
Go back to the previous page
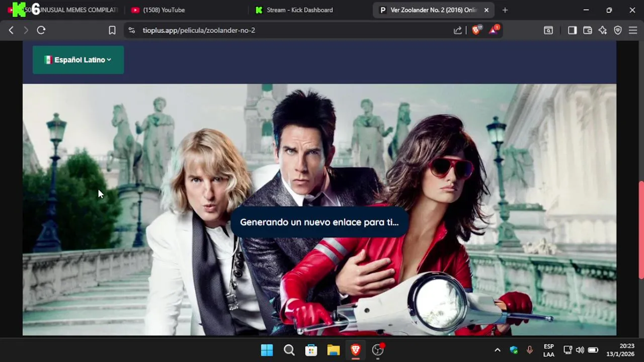(x=11, y=30)
